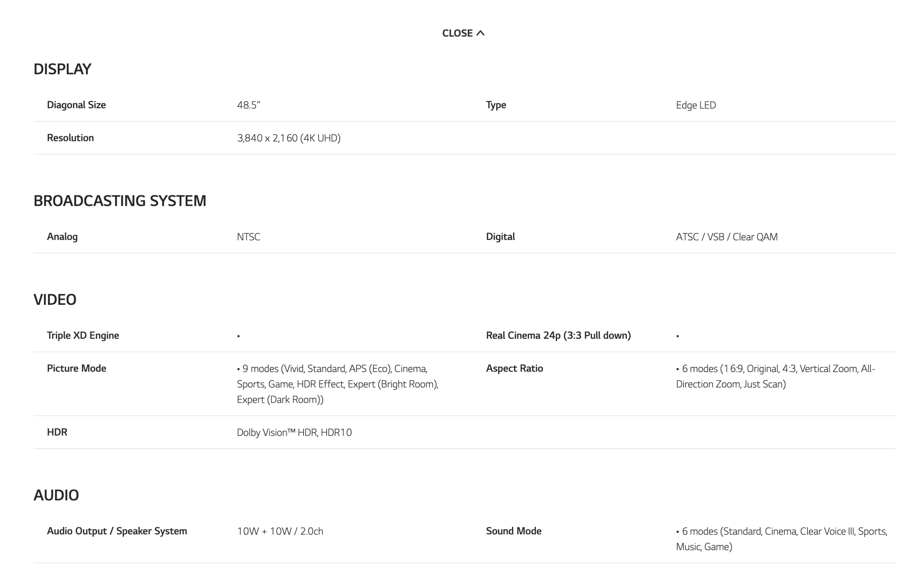Select the Triple XD Engine label

pyautogui.click(x=83, y=336)
